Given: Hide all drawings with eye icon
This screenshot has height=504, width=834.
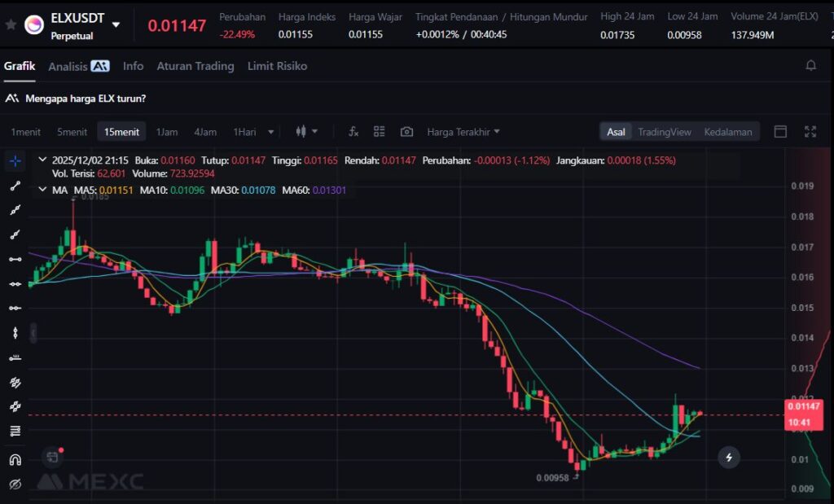Looking at the screenshot, I should (15, 484).
